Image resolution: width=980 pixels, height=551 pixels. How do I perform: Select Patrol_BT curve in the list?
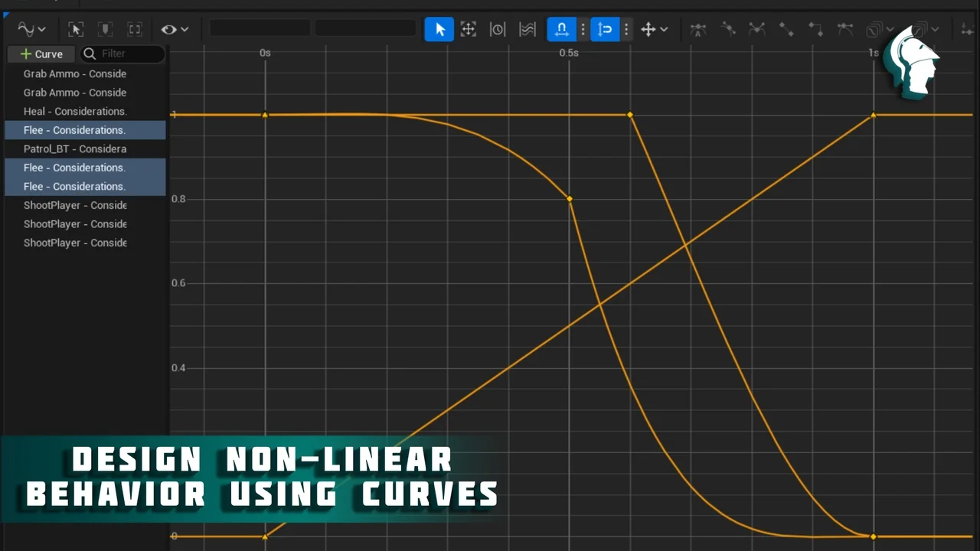(x=75, y=149)
